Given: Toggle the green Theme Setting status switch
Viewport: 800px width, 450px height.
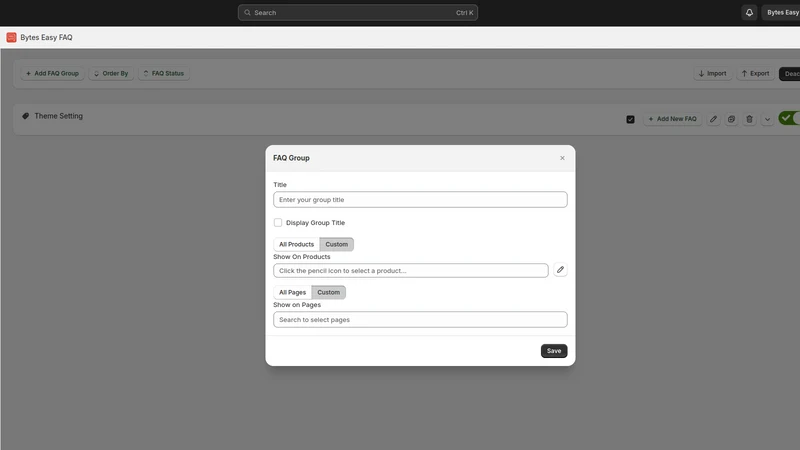Looking at the screenshot, I should [789, 118].
